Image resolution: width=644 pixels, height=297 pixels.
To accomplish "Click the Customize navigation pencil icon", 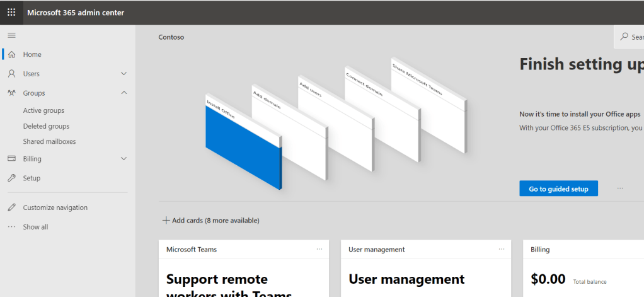I will pyautogui.click(x=11, y=207).
